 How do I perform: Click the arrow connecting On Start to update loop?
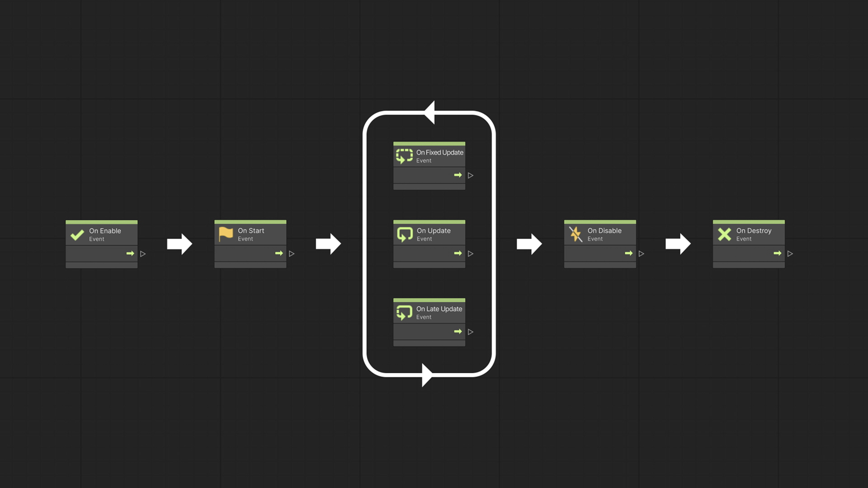[x=327, y=243]
